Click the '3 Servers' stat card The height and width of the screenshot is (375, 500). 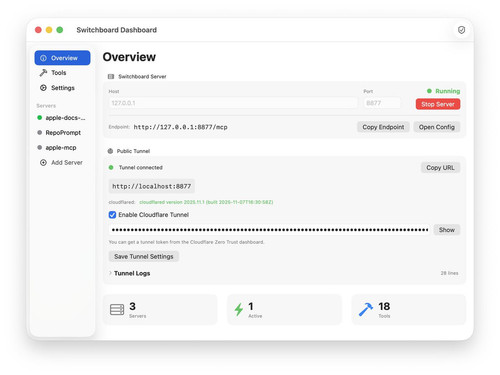[160, 309]
